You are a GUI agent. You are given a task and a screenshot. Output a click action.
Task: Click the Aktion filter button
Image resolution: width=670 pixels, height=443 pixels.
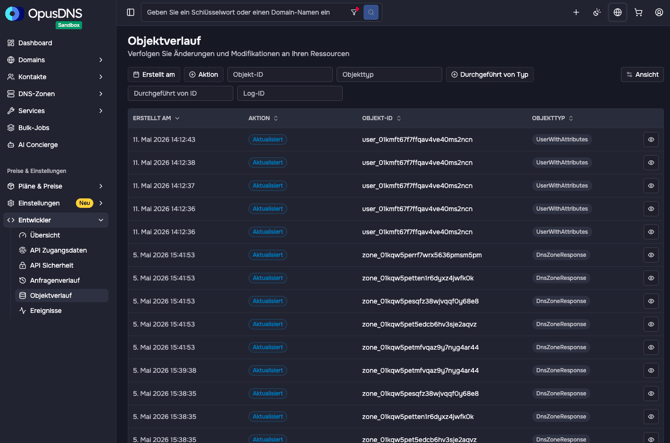[x=204, y=74]
